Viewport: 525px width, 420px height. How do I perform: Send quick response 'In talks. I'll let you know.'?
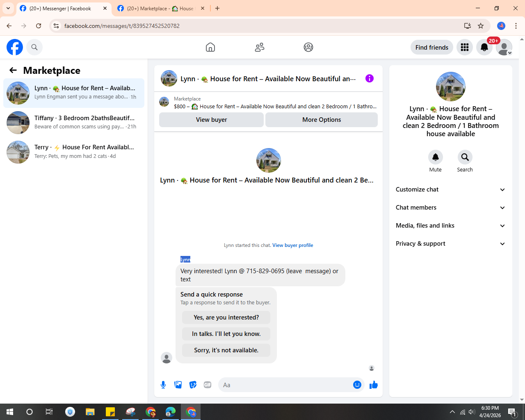click(x=226, y=334)
